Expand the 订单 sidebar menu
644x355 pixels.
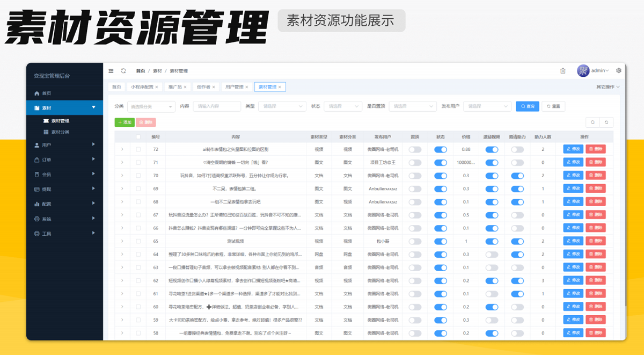coord(64,160)
